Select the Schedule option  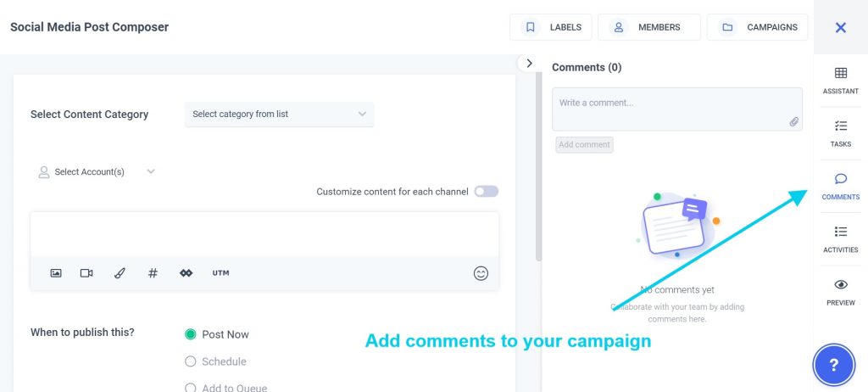191,361
